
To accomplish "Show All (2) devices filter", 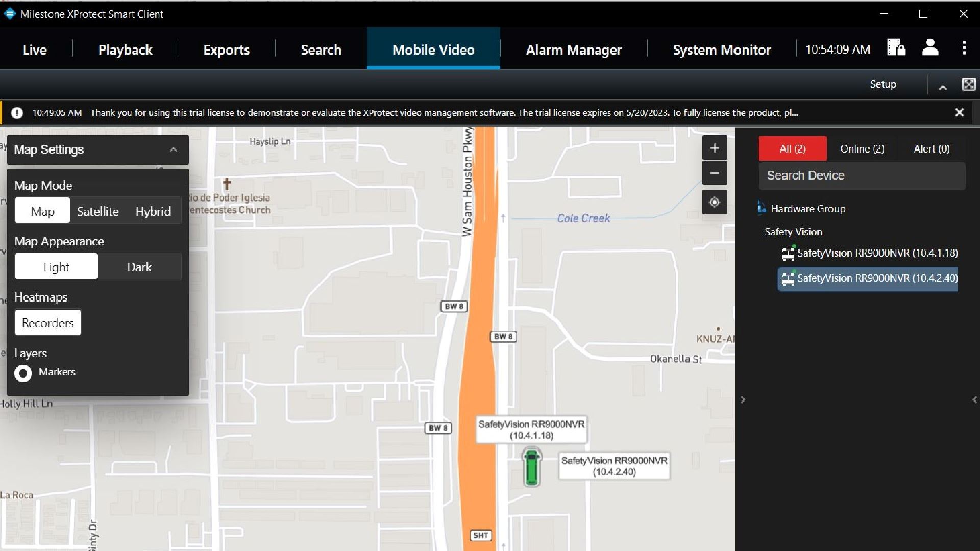I will click(x=792, y=148).
